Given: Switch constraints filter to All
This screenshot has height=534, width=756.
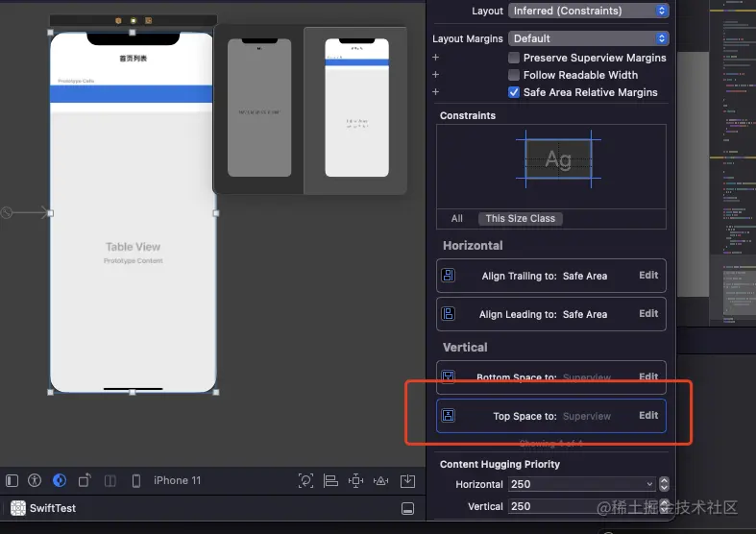Looking at the screenshot, I should click(457, 218).
